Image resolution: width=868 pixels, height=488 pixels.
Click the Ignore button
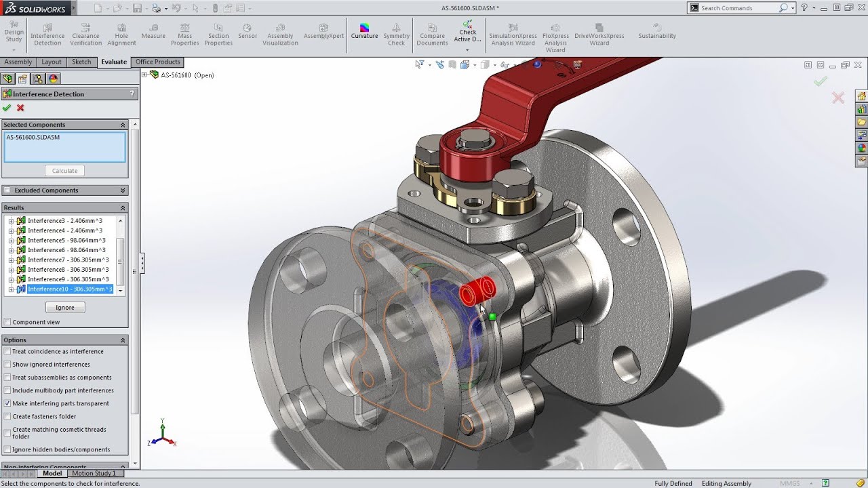tap(65, 308)
